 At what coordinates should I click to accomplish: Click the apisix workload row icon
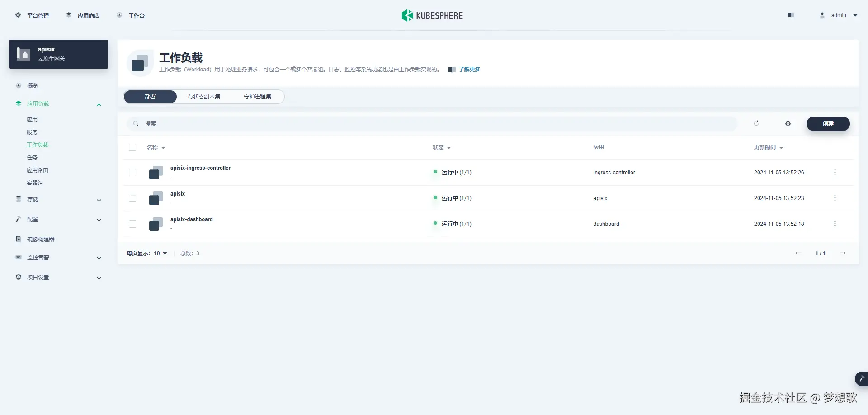click(x=156, y=198)
